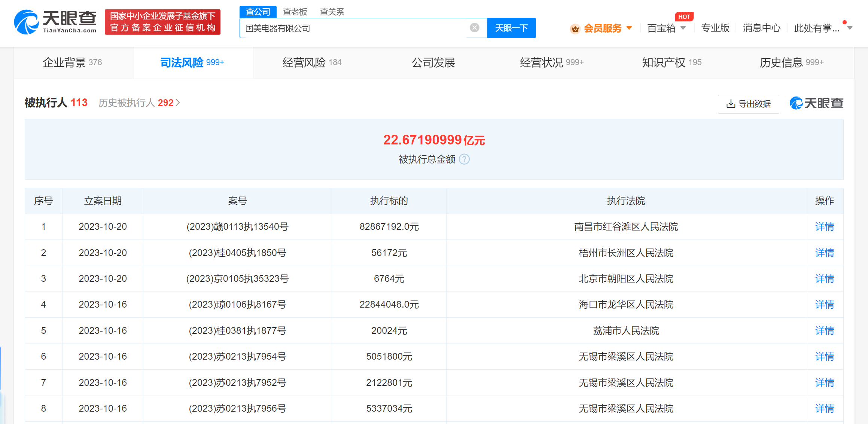The image size is (868, 424).
Task: Open 详情 for case 赣0113执13540号
Action: tap(825, 227)
